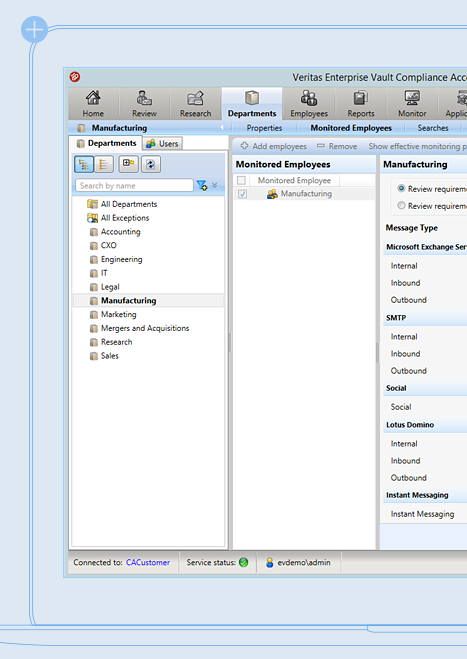Select the Marketing department

[119, 314]
